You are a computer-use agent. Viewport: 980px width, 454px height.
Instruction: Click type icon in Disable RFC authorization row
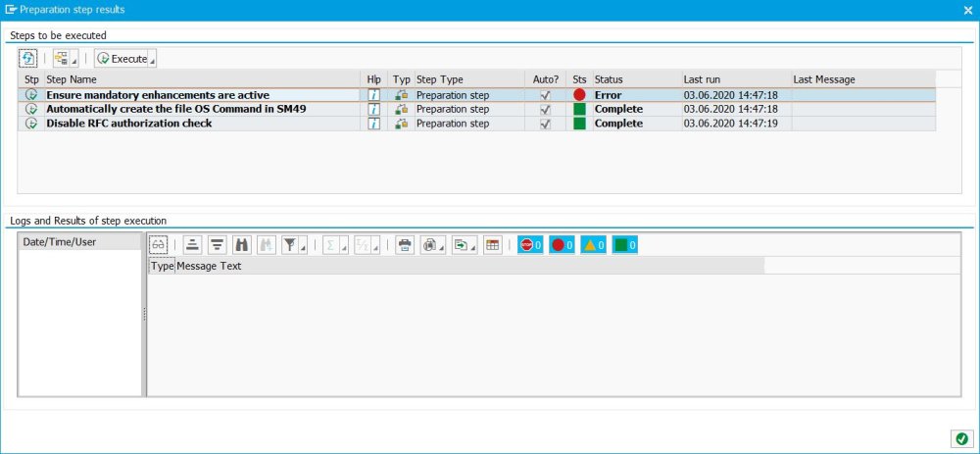click(401, 124)
